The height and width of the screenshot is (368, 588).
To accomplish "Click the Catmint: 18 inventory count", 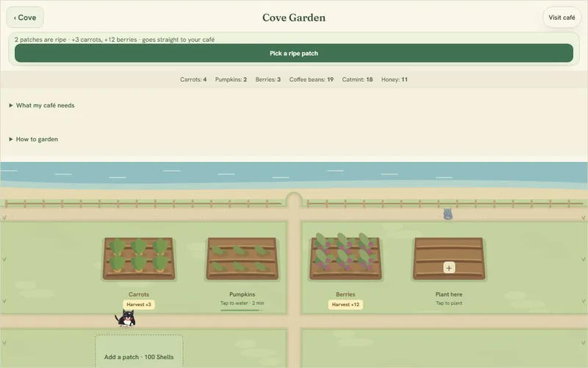I will pyautogui.click(x=357, y=79).
